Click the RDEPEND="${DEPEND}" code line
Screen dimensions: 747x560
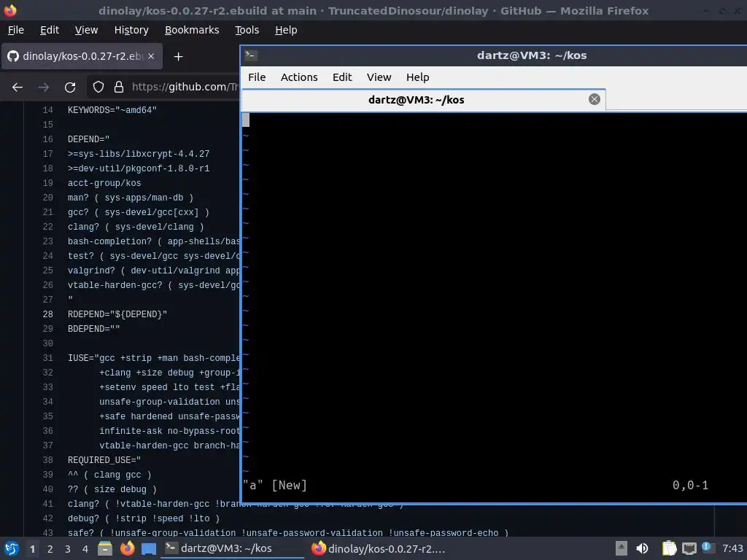(117, 314)
